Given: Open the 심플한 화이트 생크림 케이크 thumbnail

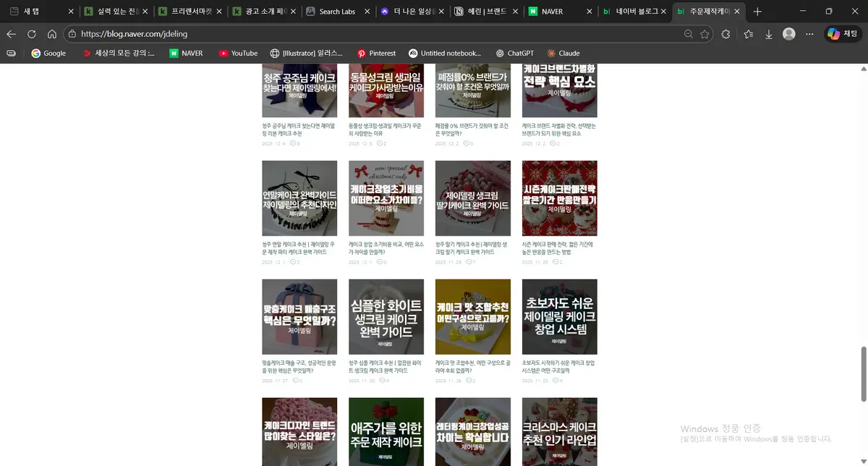Looking at the screenshot, I should click(x=386, y=317).
